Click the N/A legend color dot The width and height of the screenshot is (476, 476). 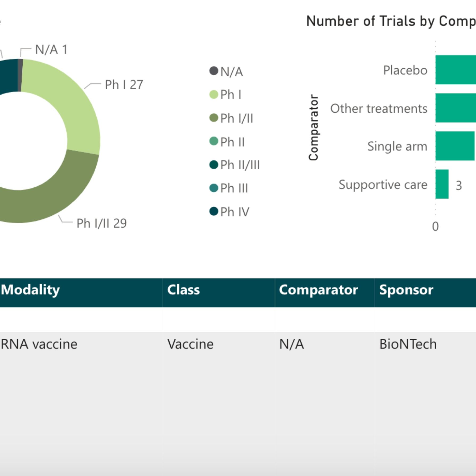click(x=214, y=71)
